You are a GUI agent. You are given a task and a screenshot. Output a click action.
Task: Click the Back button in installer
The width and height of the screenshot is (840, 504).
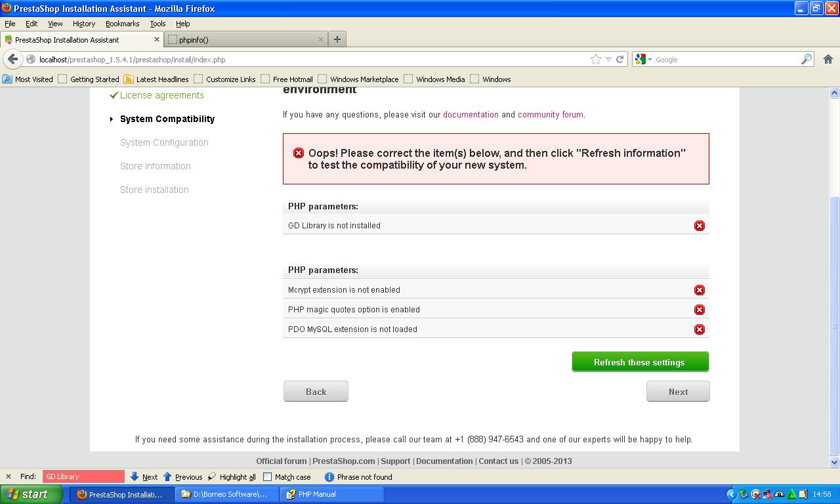pos(316,392)
